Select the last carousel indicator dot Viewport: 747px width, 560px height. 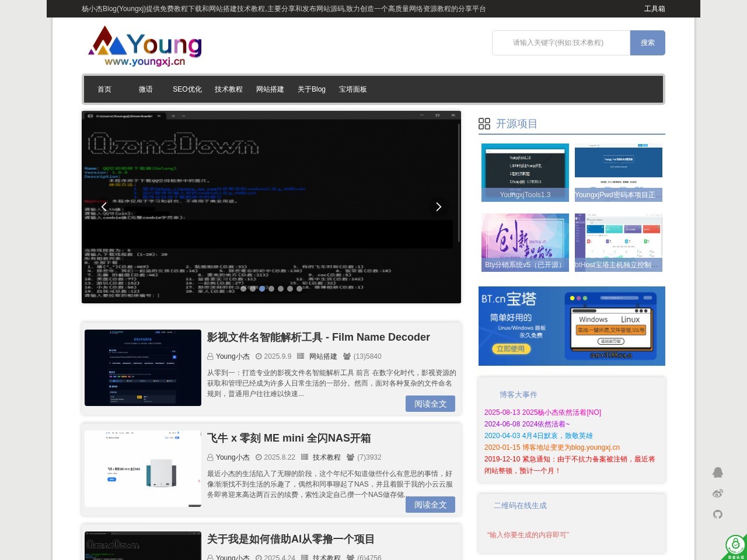(299, 289)
